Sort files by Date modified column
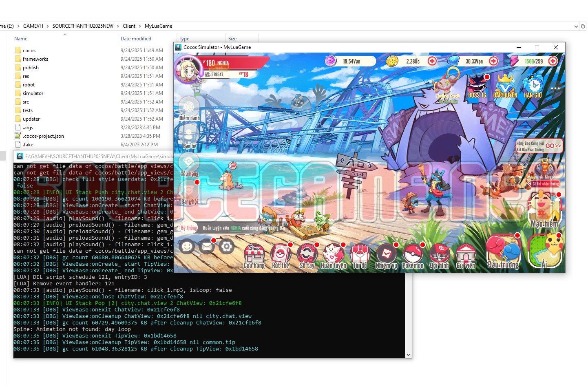The image size is (588, 386). click(x=136, y=39)
